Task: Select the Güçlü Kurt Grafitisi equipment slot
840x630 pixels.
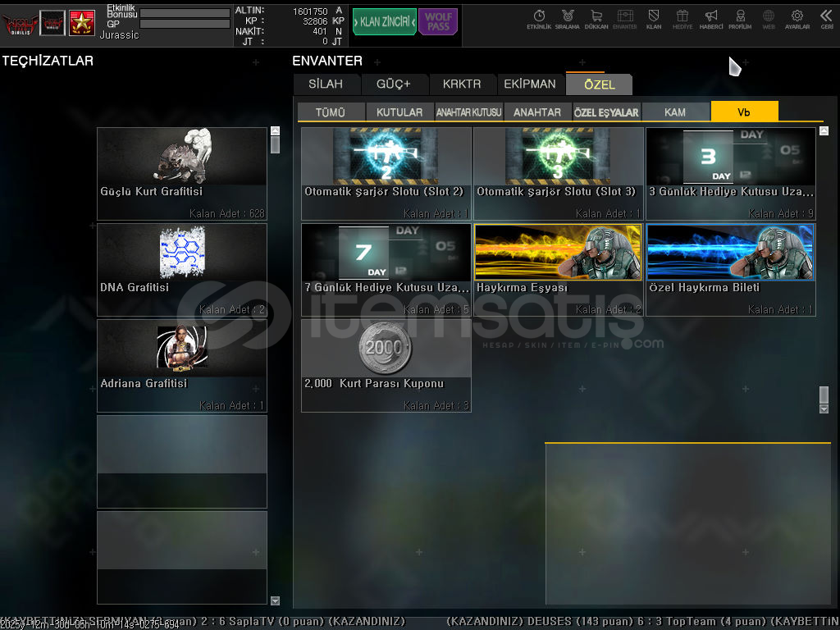Action: click(x=182, y=173)
